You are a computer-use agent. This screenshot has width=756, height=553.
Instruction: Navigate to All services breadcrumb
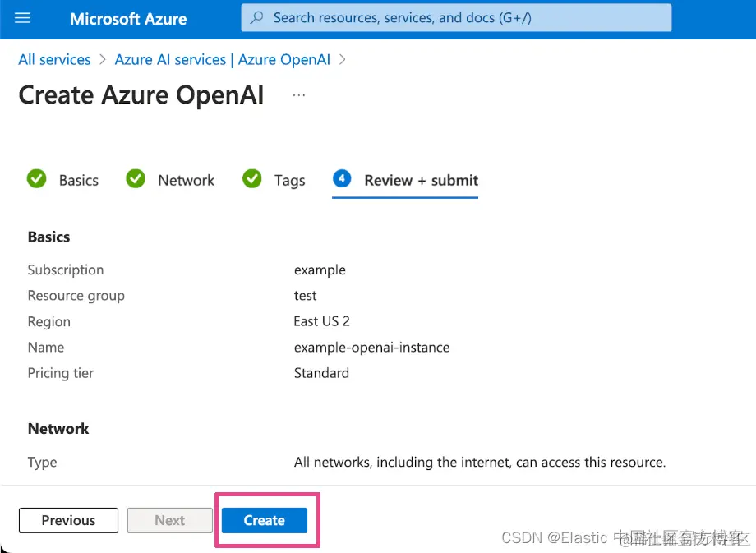tap(54, 60)
